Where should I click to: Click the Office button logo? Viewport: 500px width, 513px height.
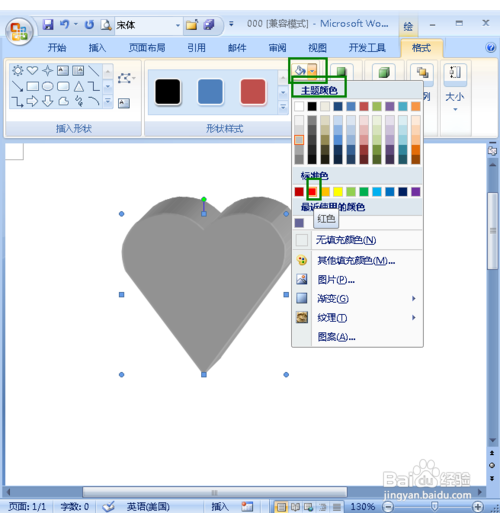click(x=19, y=32)
